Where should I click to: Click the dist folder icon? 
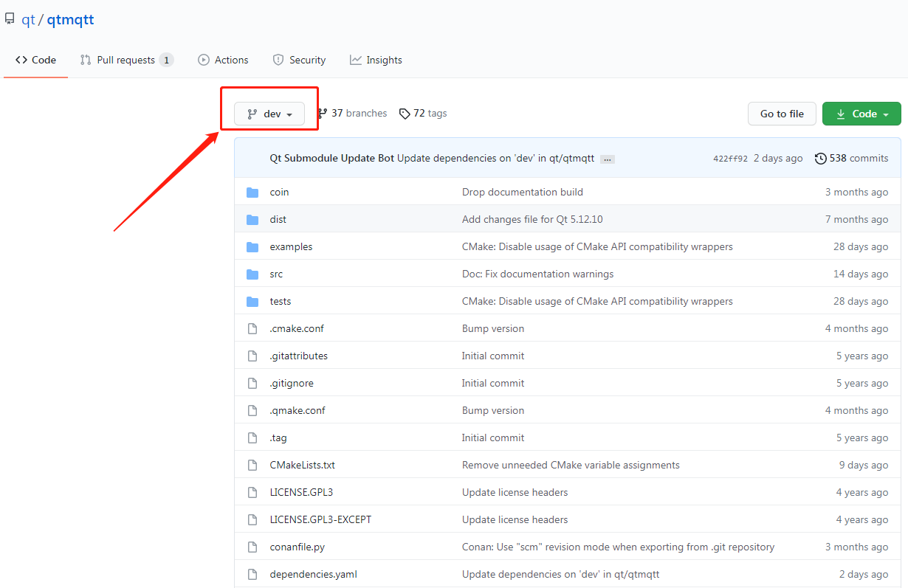pyautogui.click(x=252, y=220)
